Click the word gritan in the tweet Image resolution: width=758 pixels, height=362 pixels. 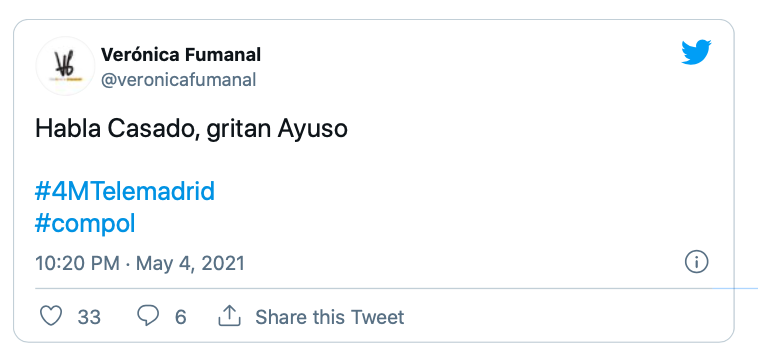(239, 130)
